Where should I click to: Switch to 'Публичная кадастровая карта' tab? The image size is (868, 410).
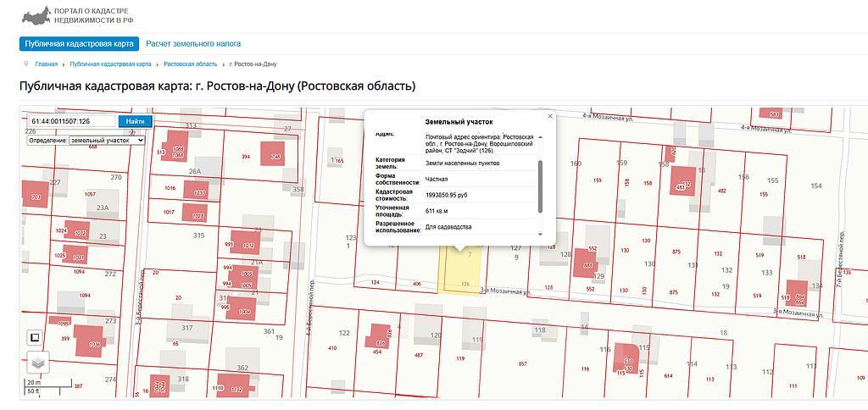pyautogui.click(x=78, y=43)
